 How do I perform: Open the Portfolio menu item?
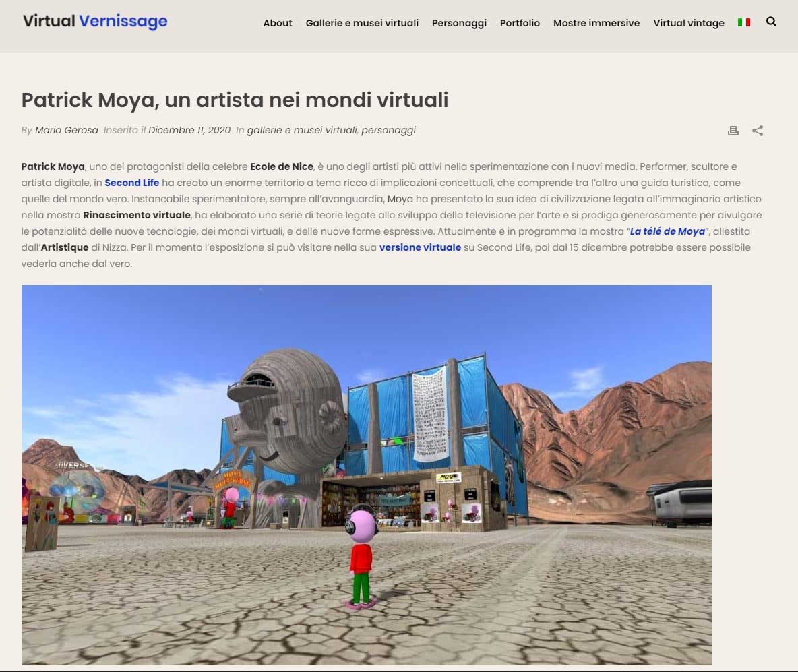520,23
